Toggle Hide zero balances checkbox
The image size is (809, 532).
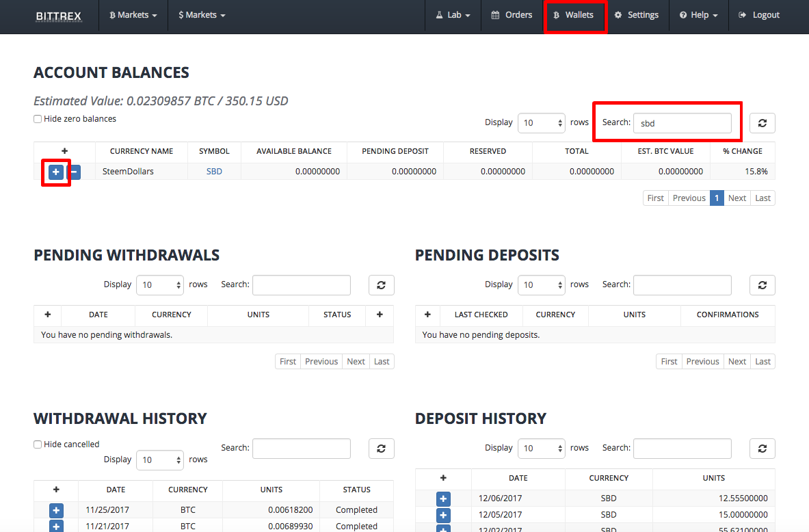(x=38, y=119)
